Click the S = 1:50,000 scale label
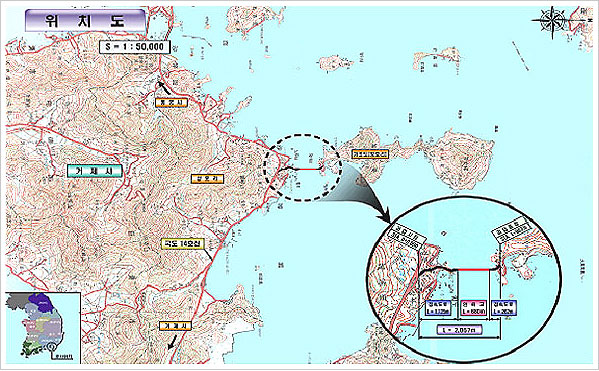The image size is (599, 371). pos(134,47)
